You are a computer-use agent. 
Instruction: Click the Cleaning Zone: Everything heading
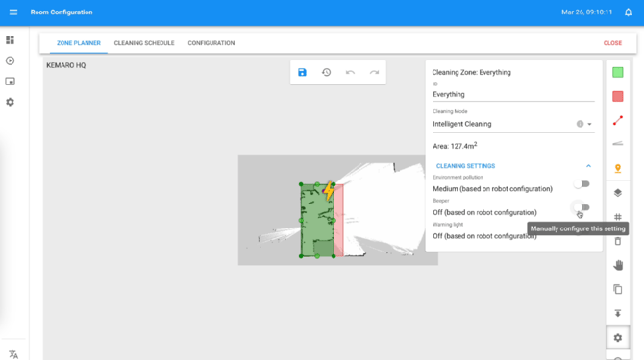[x=472, y=72]
